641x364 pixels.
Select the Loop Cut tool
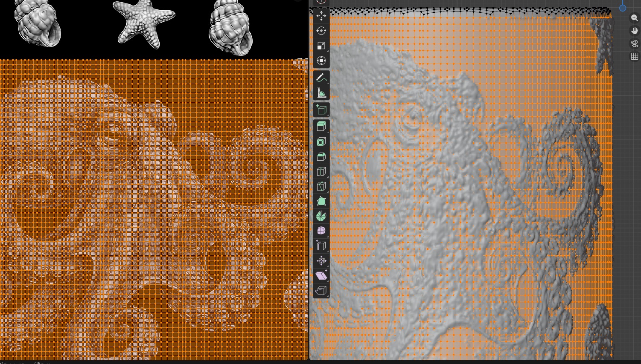pyautogui.click(x=321, y=171)
